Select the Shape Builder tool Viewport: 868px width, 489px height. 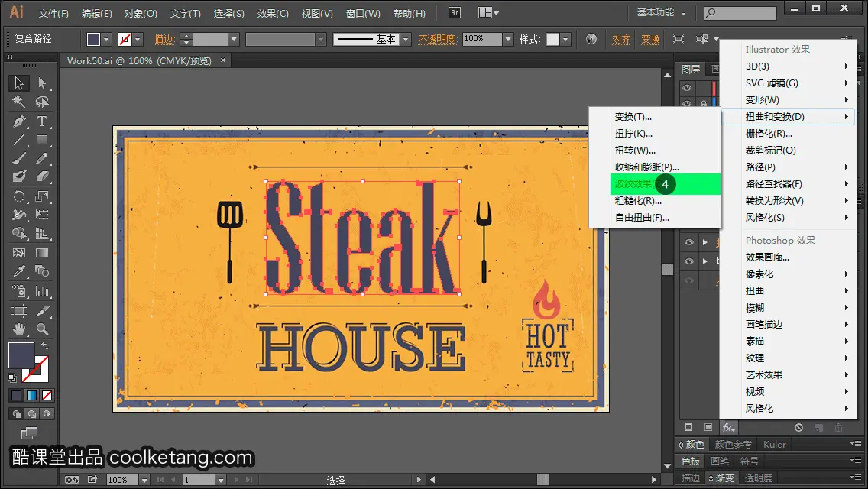pyautogui.click(x=19, y=234)
